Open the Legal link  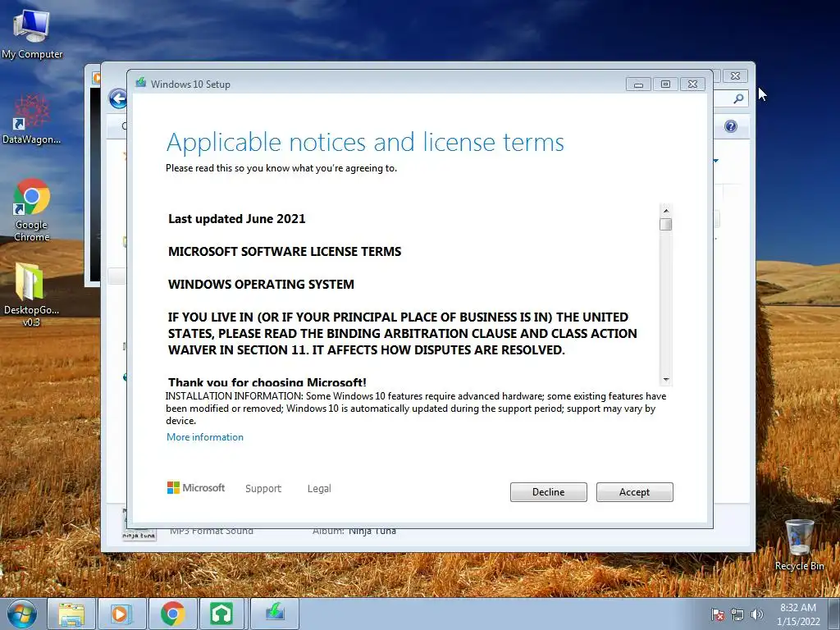[x=319, y=489]
